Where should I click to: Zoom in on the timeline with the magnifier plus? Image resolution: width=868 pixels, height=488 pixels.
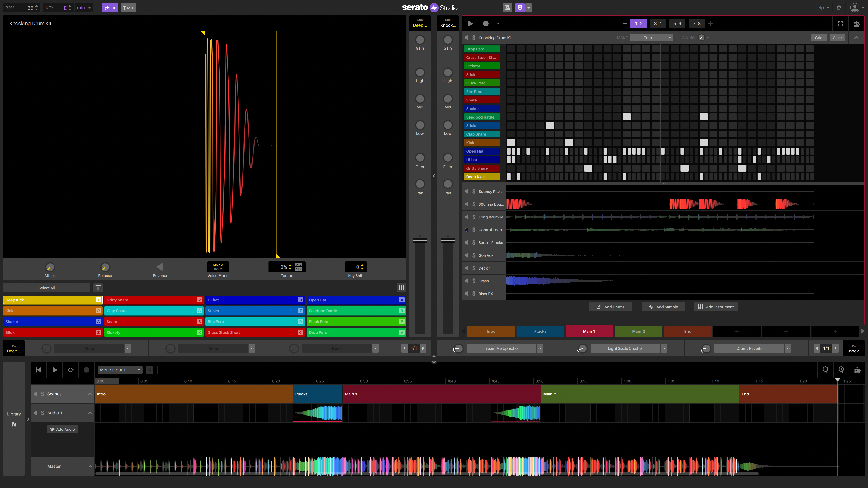pyautogui.click(x=841, y=369)
